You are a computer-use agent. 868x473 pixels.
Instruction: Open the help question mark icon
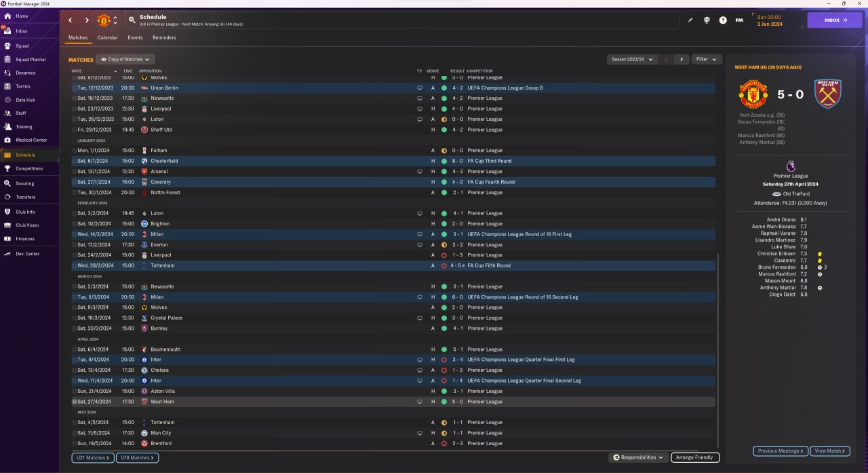point(723,20)
